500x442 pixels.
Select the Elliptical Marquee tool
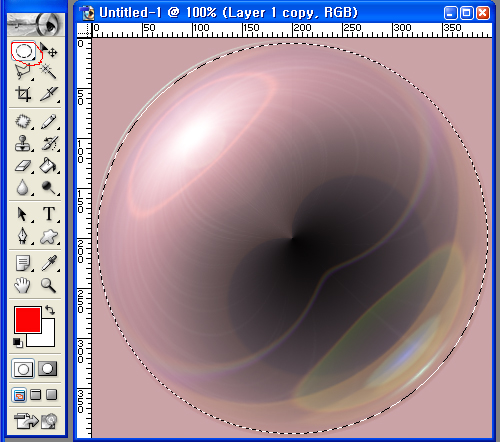point(23,51)
